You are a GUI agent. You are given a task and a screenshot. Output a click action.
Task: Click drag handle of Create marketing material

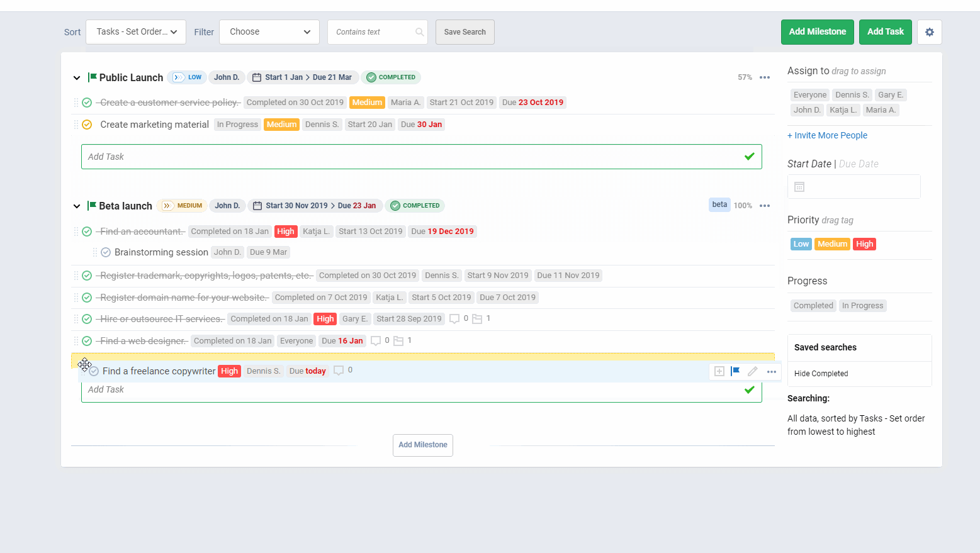[76, 125]
